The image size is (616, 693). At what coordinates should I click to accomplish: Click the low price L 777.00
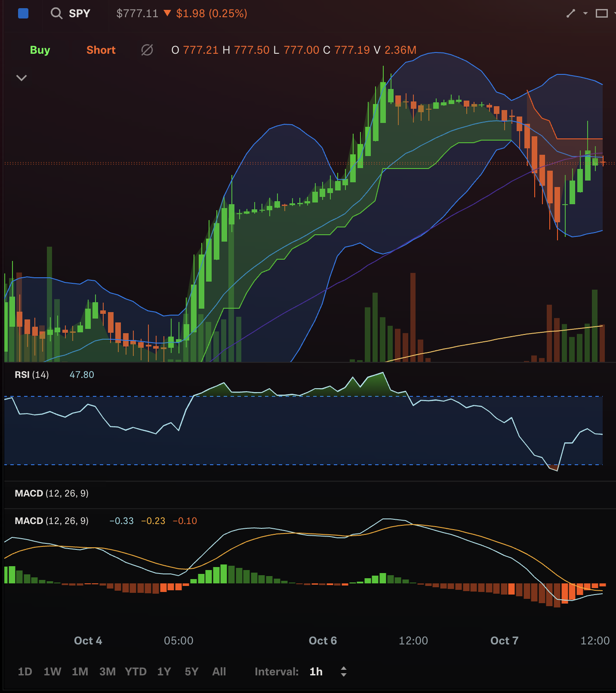pyautogui.click(x=296, y=50)
